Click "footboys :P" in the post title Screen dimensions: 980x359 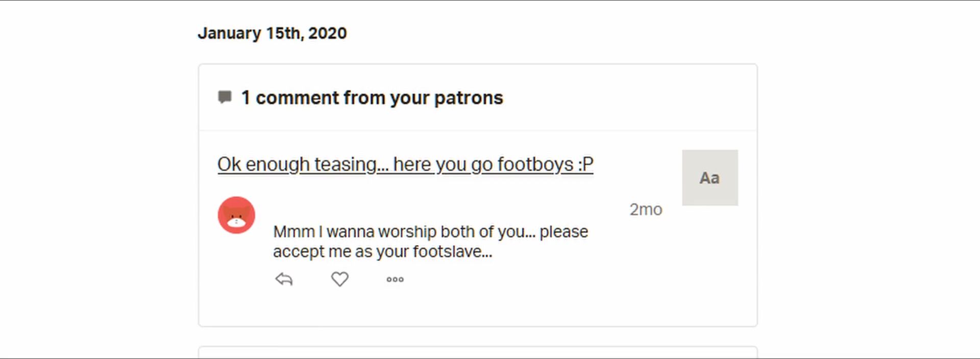[x=545, y=164]
